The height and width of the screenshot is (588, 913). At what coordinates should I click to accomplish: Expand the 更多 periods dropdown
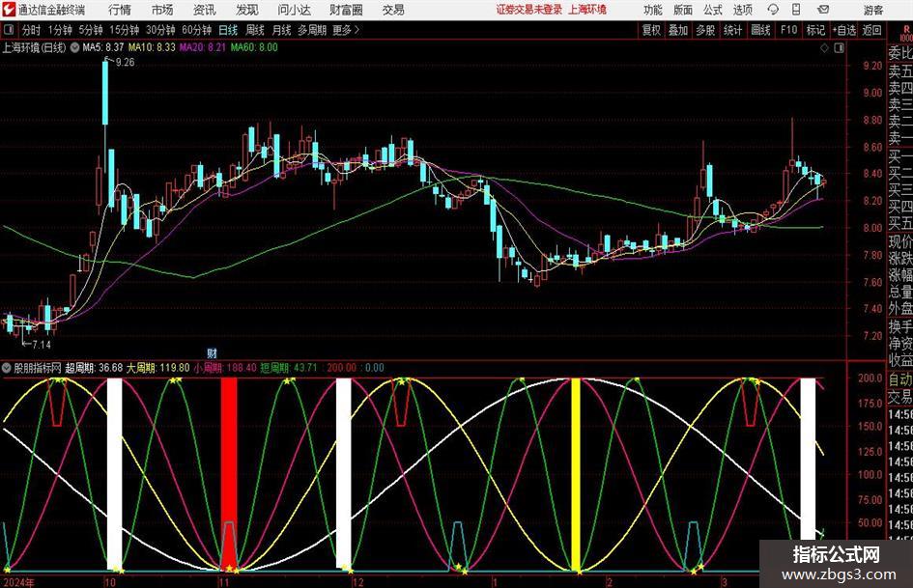click(x=346, y=30)
